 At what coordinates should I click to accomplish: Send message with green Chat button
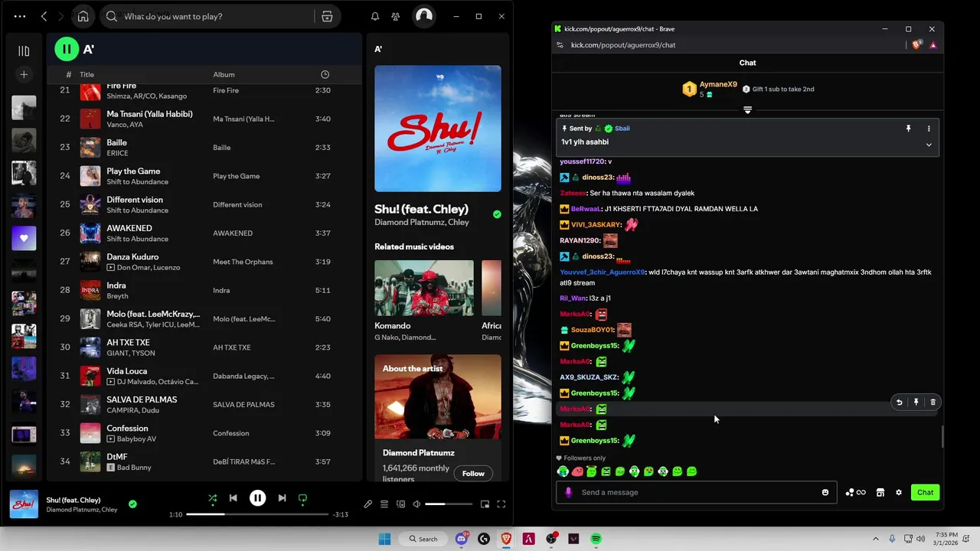point(926,492)
